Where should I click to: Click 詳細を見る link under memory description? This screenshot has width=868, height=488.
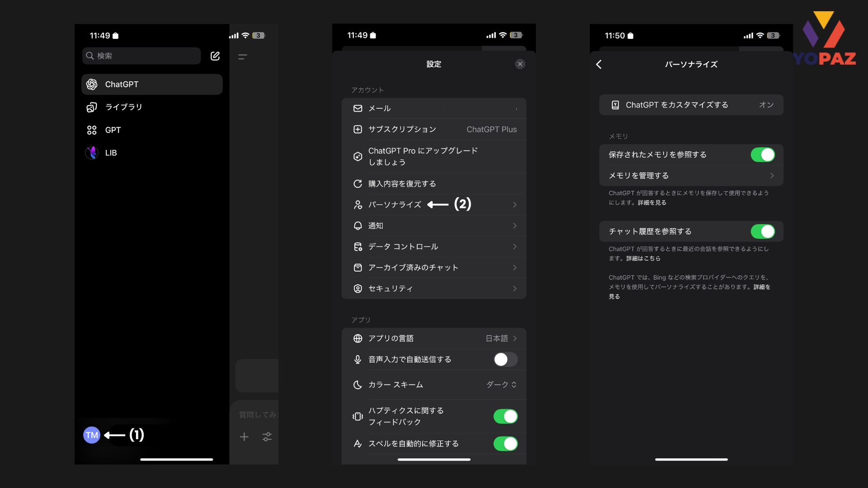(652, 202)
